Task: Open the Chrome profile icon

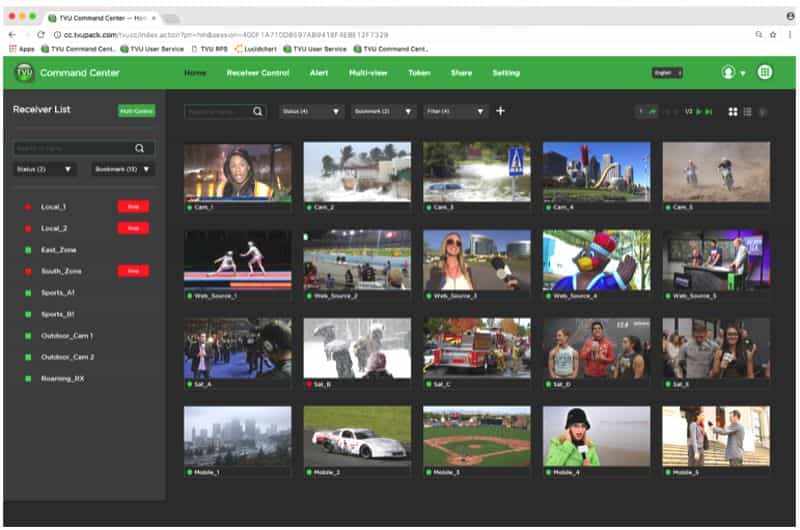Action: [790, 16]
